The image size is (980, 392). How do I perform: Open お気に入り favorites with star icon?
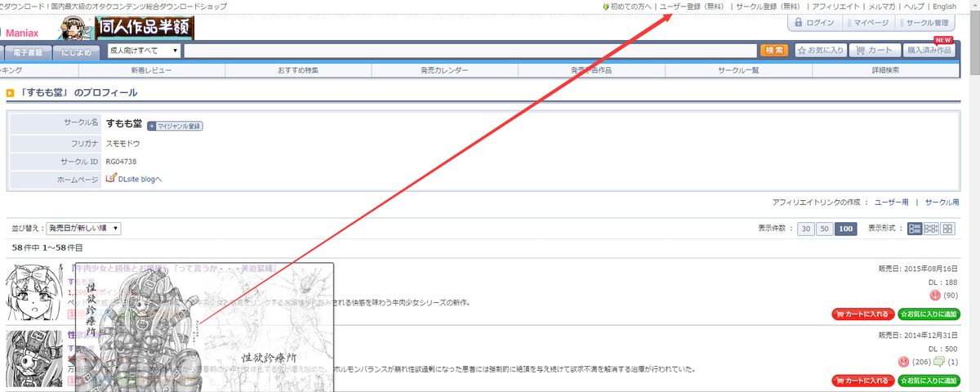pyautogui.click(x=820, y=51)
